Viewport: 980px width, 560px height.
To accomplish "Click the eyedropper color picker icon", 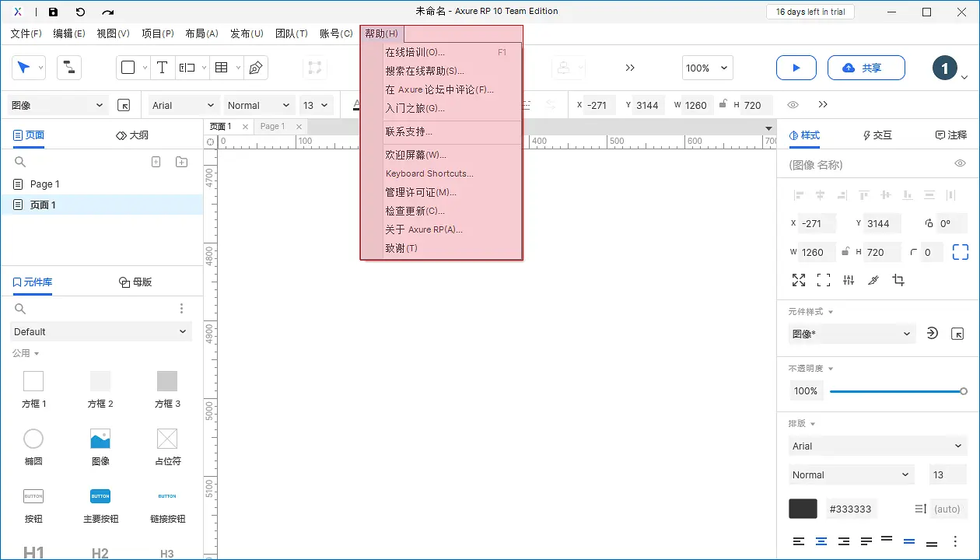I will click(873, 280).
